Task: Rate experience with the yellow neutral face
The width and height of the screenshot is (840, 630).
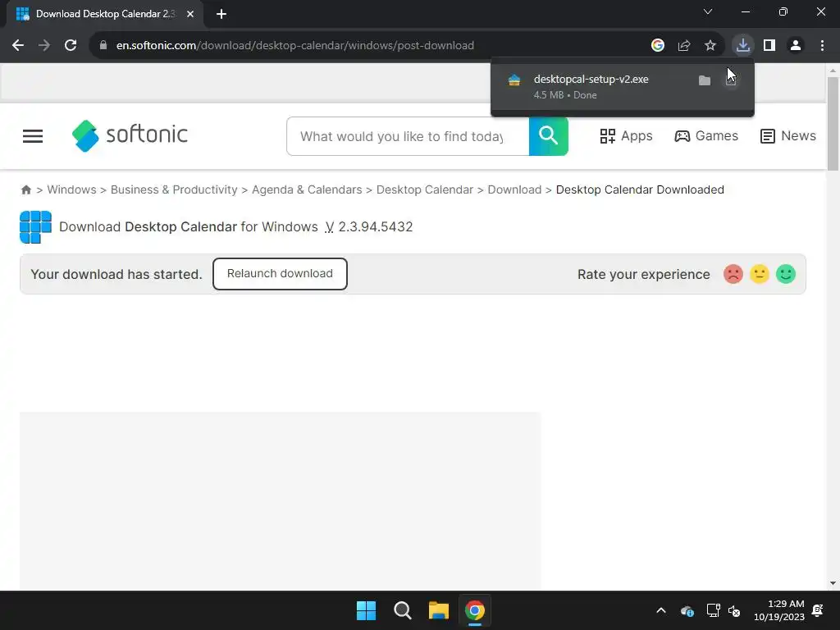Action: click(x=760, y=274)
